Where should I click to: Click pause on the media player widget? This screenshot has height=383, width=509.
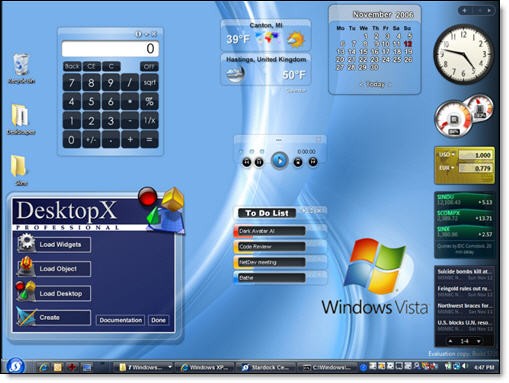coord(259,162)
